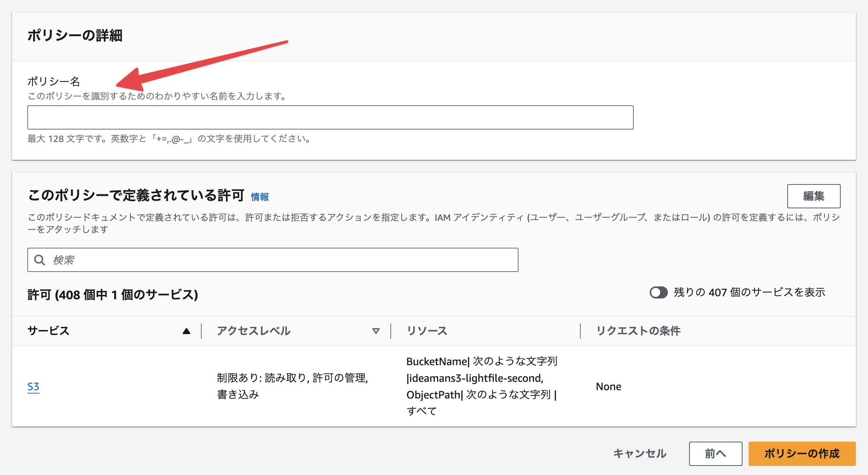This screenshot has width=868, height=475.
Task: Click キャンセル to cancel policy creation
Action: tap(640, 453)
